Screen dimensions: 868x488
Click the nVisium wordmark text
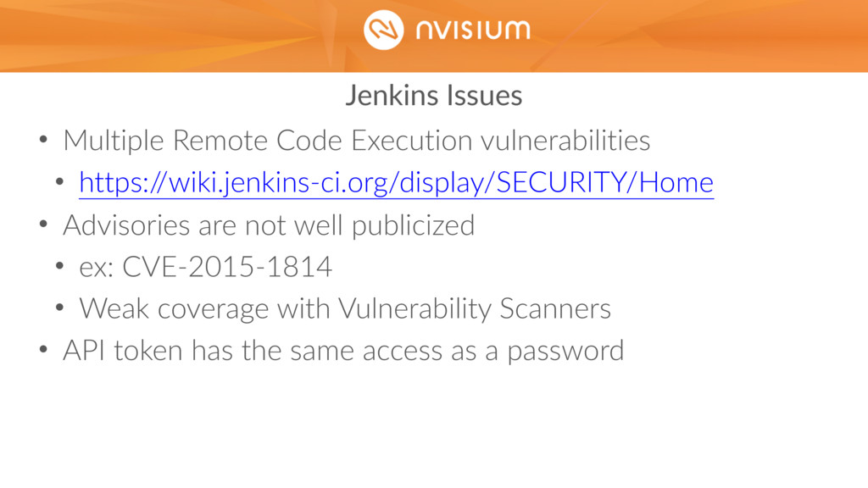click(473, 30)
